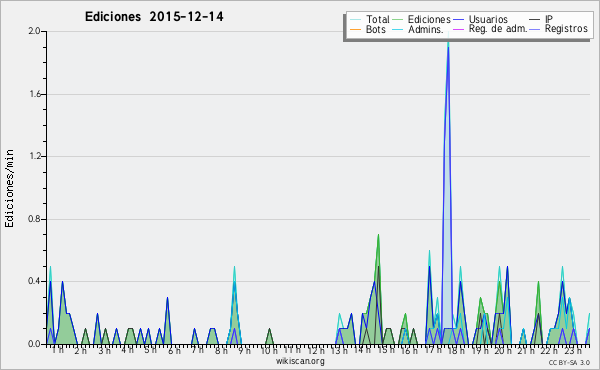Click the 0.0 y-axis value
This screenshot has width=600, height=370.
coord(34,344)
